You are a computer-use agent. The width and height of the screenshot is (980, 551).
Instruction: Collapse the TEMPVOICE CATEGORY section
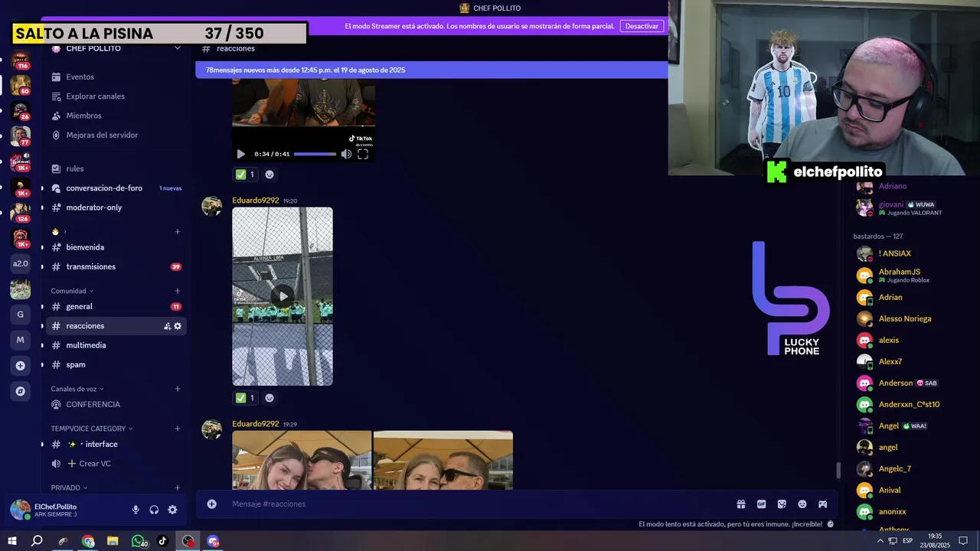pyautogui.click(x=92, y=429)
